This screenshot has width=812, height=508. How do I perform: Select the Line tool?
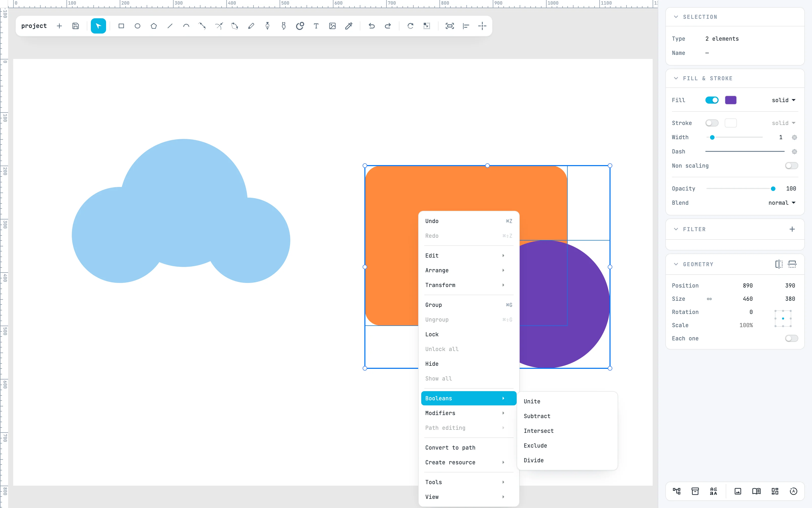[170, 26]
